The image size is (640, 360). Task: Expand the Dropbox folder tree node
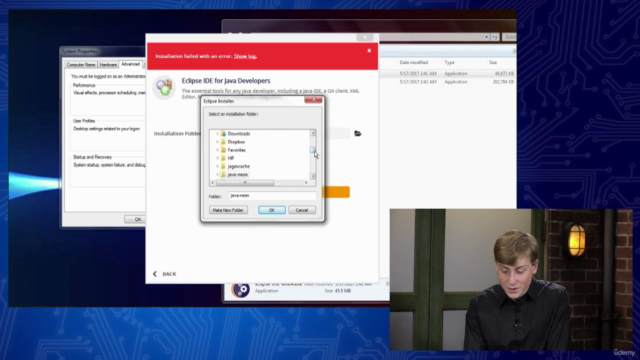[x=217, y=142]
